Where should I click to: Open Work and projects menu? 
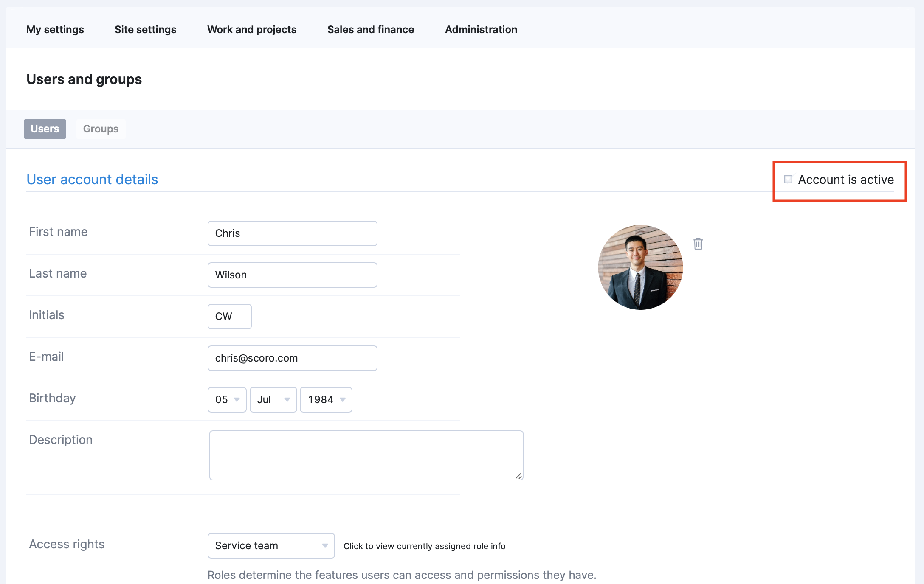click(x=252, y=29)
